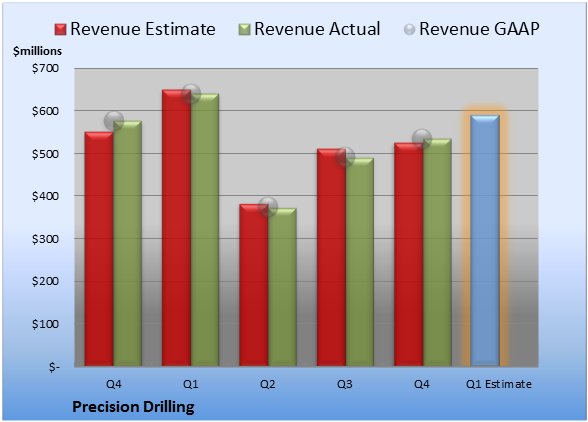Click the 'Q1' quarter label

pos(190,384)
